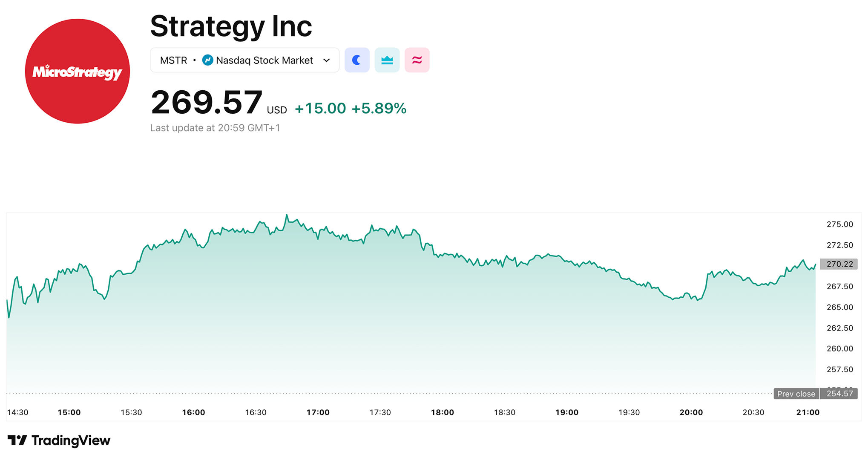
Task: Open the MSTR exchange dropdown chevron
Action: [x=326, y=60]
